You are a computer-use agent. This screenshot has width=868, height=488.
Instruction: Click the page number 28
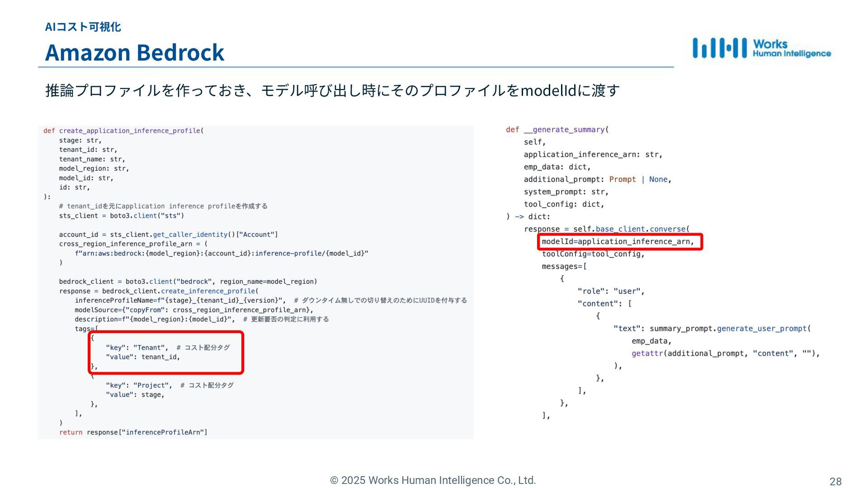pyautogui.click(x=835, y=482)
